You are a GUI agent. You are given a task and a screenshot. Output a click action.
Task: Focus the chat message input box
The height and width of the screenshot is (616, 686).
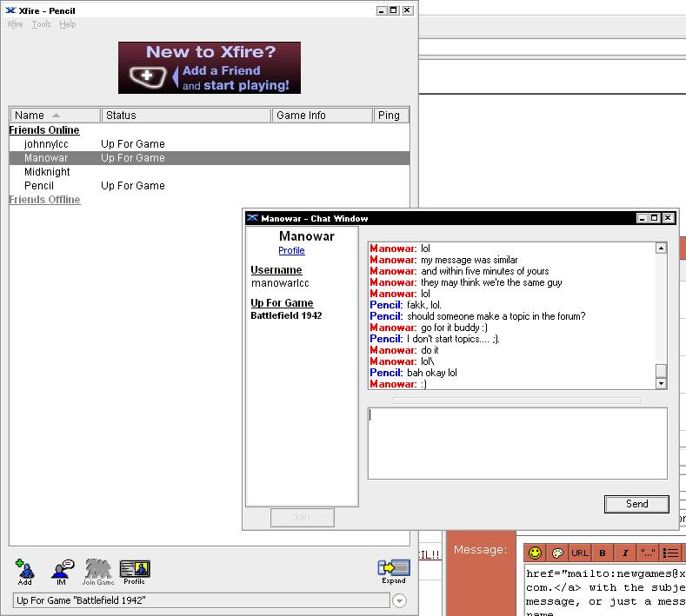517,443
